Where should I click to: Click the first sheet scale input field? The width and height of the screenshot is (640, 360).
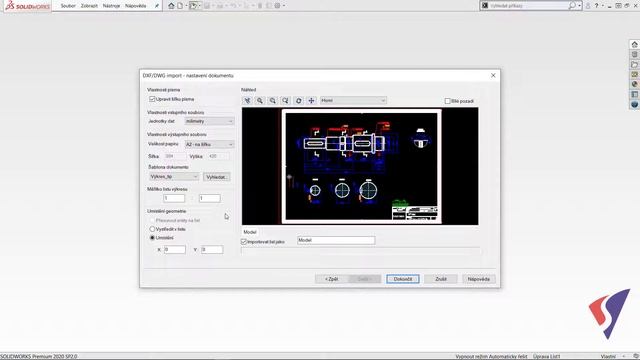click(x=174, y=198)
